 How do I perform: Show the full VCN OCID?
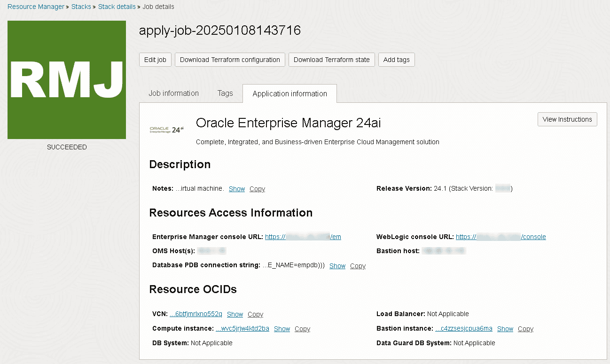[x=235, y=314]
